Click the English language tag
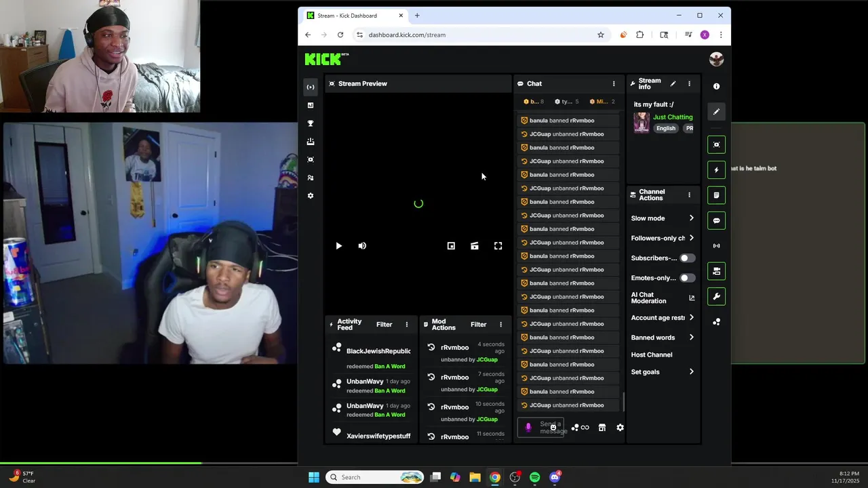The image size is (868, 488). (x=666, y=128)
